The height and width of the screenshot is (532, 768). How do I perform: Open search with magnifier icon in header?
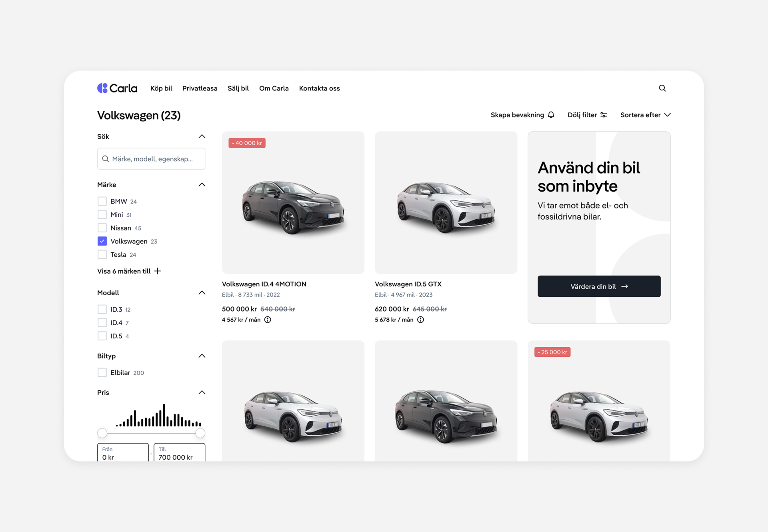pos(662,88)
